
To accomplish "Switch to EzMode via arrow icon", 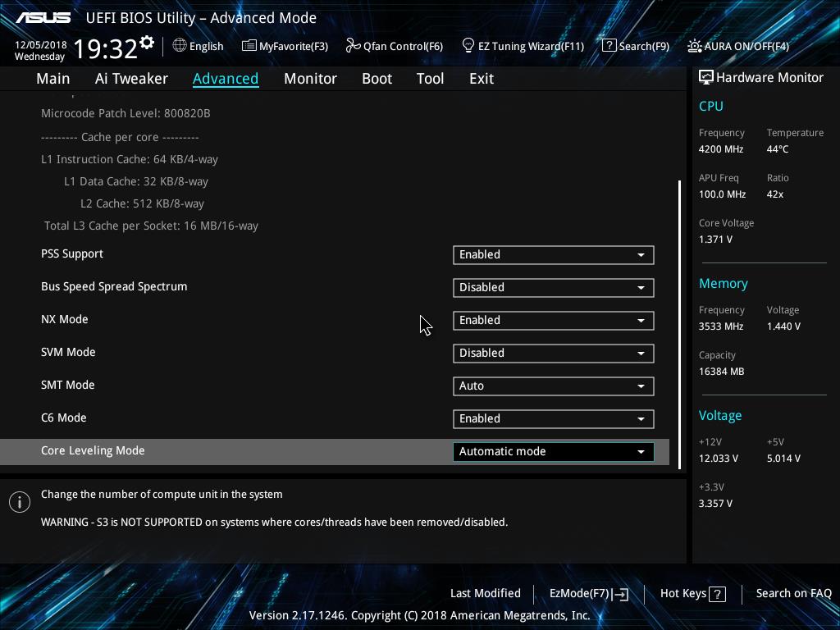I will tap(620, 594).
